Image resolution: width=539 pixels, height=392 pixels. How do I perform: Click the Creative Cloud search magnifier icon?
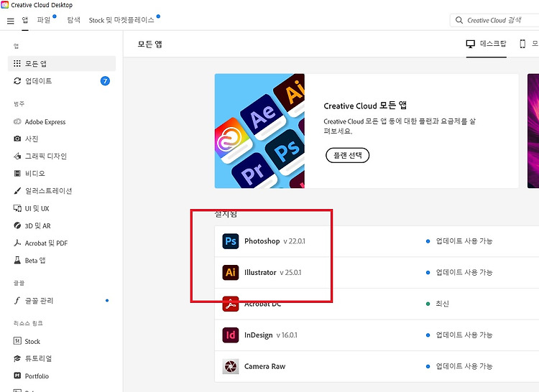click(459, 20)
